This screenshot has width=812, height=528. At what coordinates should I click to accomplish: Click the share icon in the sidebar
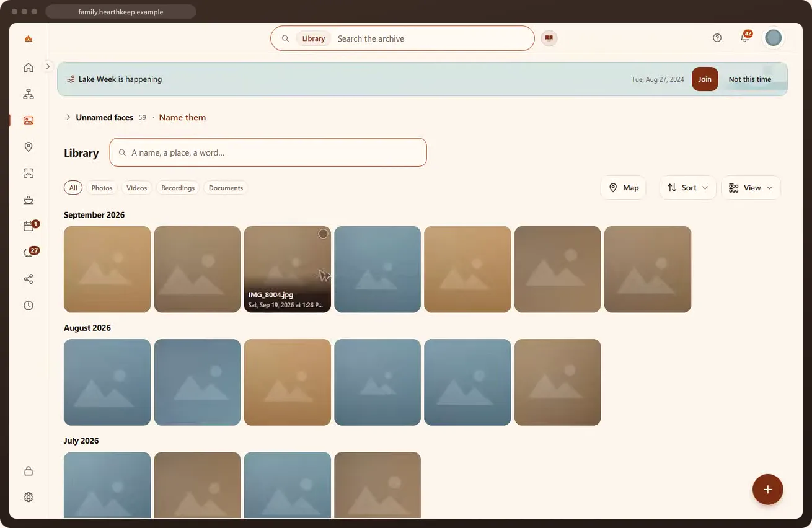point(29,279)
